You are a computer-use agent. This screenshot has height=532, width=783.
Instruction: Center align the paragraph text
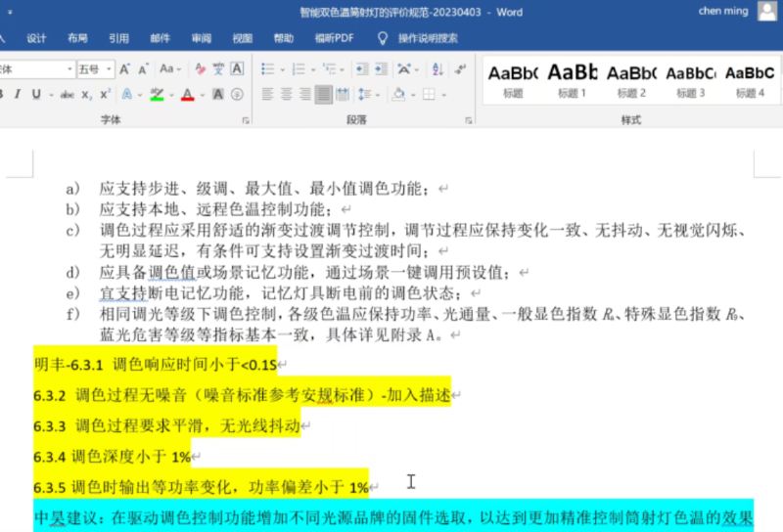[x=286, y=95]
